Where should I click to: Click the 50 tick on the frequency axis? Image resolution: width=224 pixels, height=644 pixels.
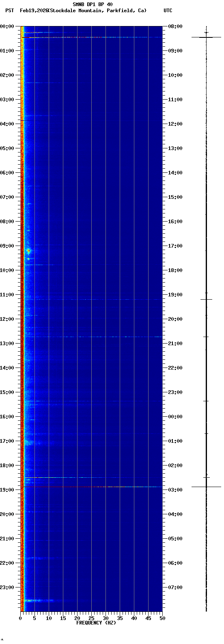pos(162,618)
